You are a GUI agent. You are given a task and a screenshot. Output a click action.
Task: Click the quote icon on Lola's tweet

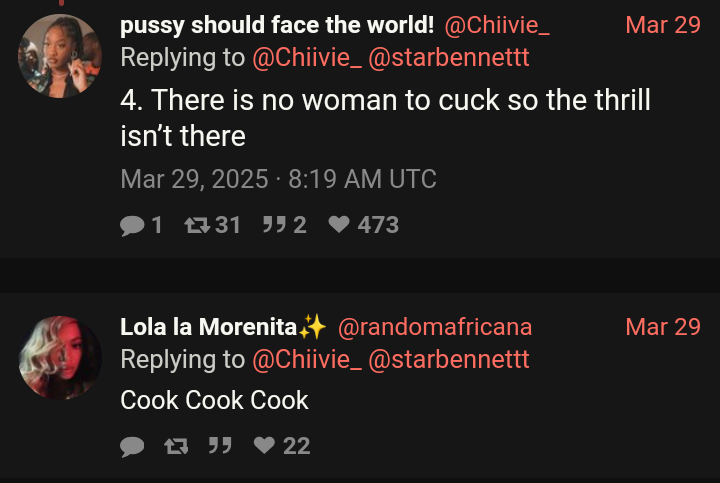(x=219, y=446)
